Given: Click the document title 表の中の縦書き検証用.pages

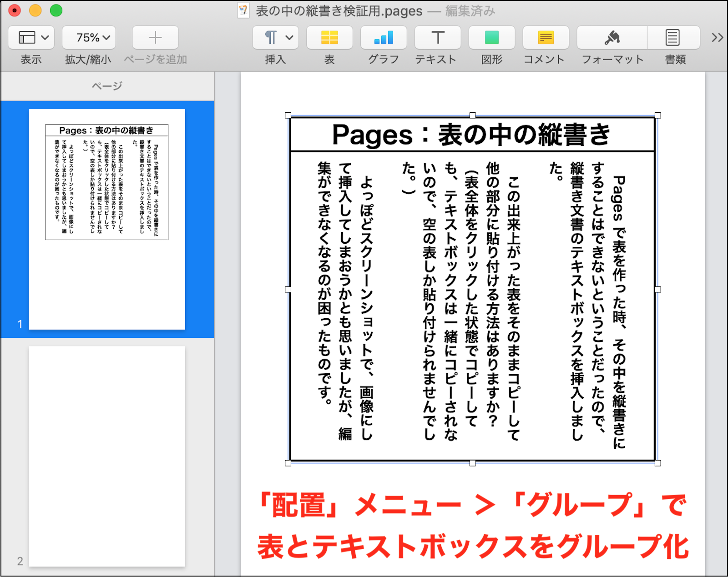Looking at the screenshot, I should coord(339,11).
